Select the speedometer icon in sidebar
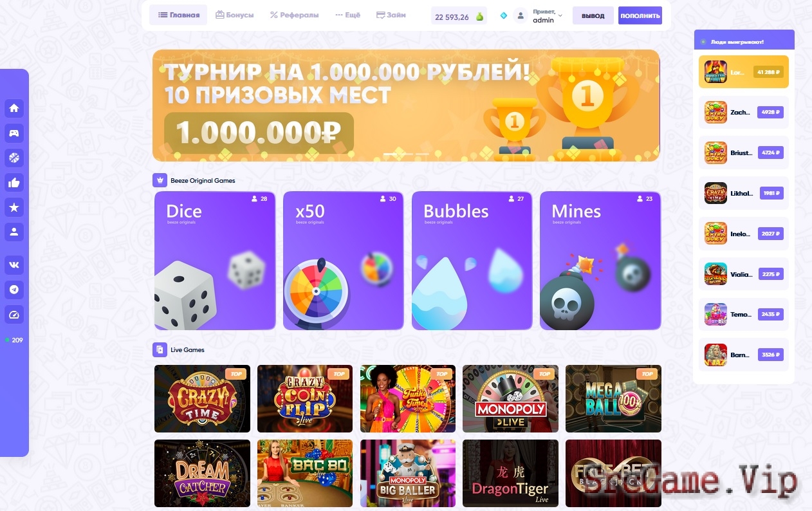Screen dimensions: 812x511 tap(14, 315)
